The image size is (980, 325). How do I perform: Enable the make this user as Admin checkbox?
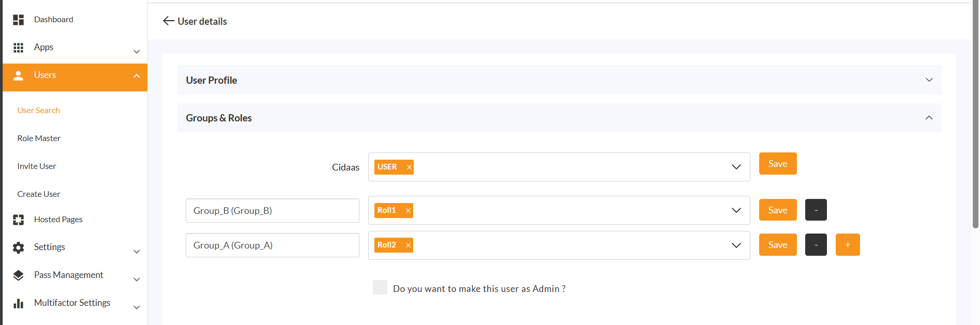(380, 287)
